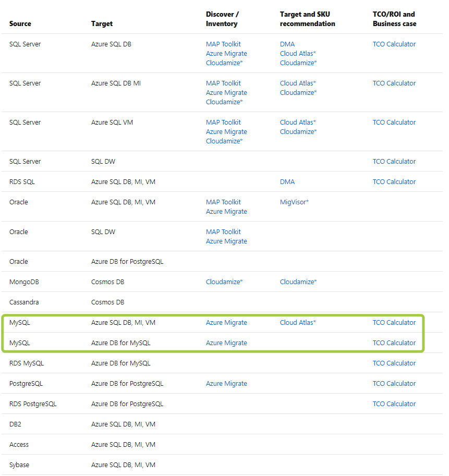Open Cloudamize* SKU recommendation link in MongoDB row
Screen dimensions: 449x476
298,282
